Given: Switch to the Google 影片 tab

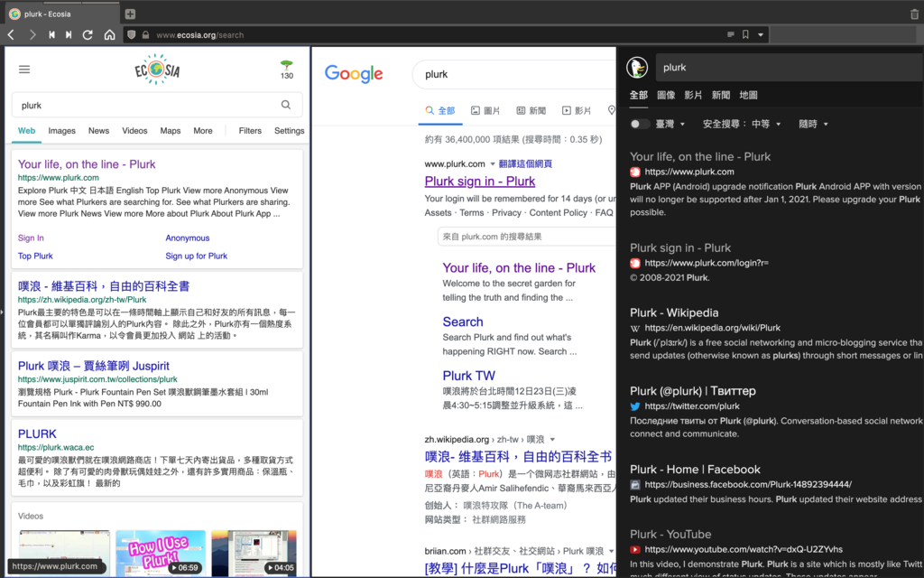Looking at the screenshot, I should pos(577,110).
